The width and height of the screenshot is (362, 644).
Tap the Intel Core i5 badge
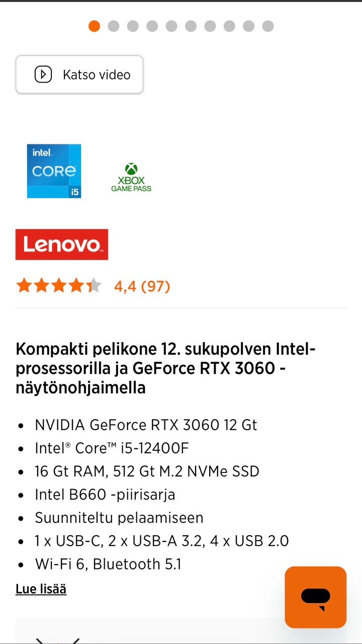54,171
